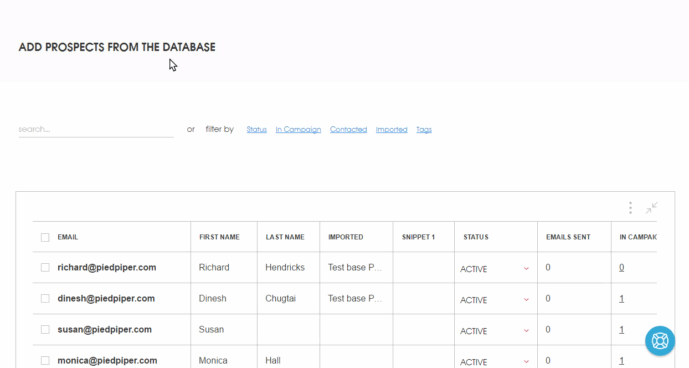Image resolution: width=689 pixels, height=368 pixels.
Task: Select the email dinesh@piedpiper.com
Action: (x=106, y=299)
